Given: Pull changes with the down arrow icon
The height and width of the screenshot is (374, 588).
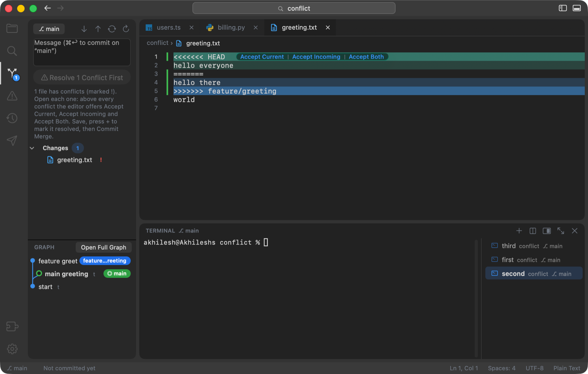Looking at the screenshot, I should click(x=84, y=29).
